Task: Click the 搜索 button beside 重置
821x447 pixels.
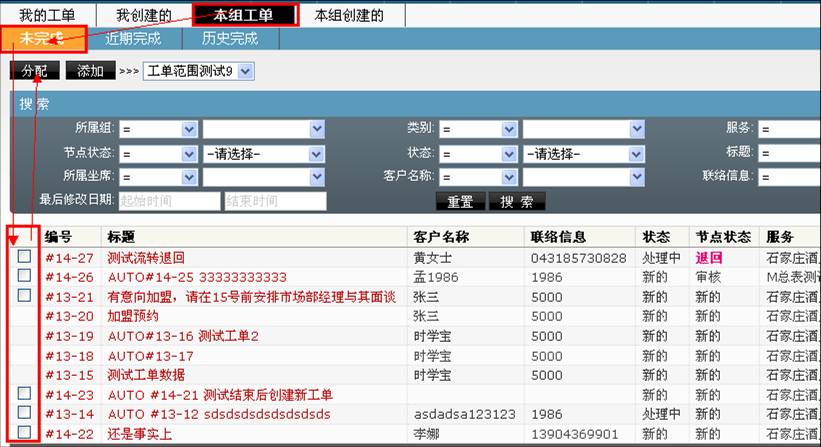Action: pyautogui.click(x=517, y=201)
